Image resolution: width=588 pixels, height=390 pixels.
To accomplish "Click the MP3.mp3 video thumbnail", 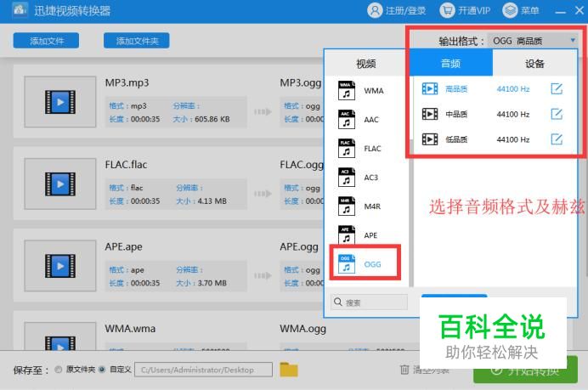I will (x=60, y=102).
